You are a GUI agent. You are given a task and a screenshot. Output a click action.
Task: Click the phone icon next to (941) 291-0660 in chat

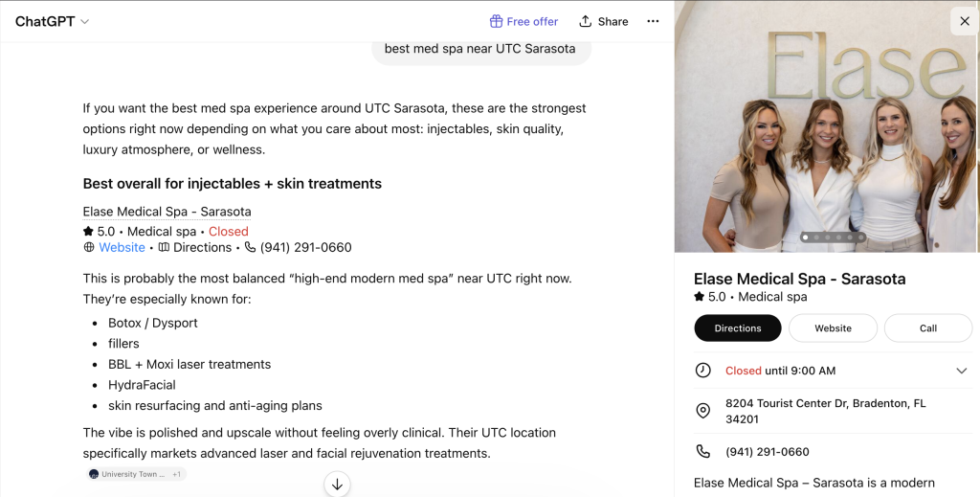coord(250,247)
